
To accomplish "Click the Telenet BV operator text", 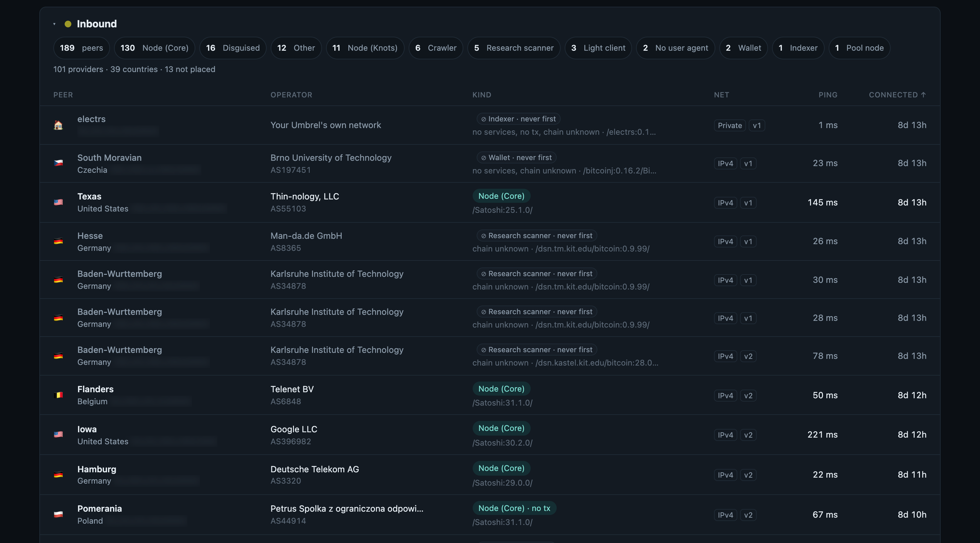I will [292, 389].
